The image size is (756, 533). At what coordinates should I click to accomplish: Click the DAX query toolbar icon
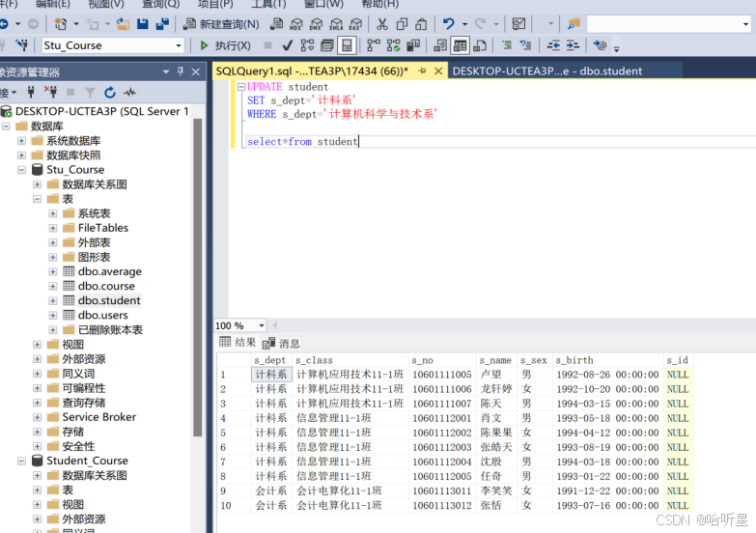(x=355, y=23)
